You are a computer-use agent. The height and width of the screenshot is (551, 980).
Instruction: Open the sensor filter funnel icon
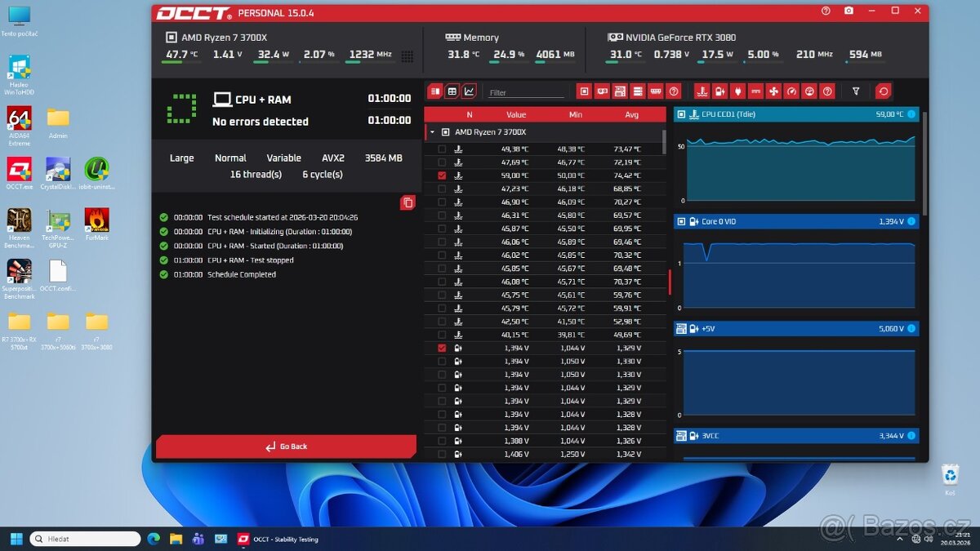point(856,91)
